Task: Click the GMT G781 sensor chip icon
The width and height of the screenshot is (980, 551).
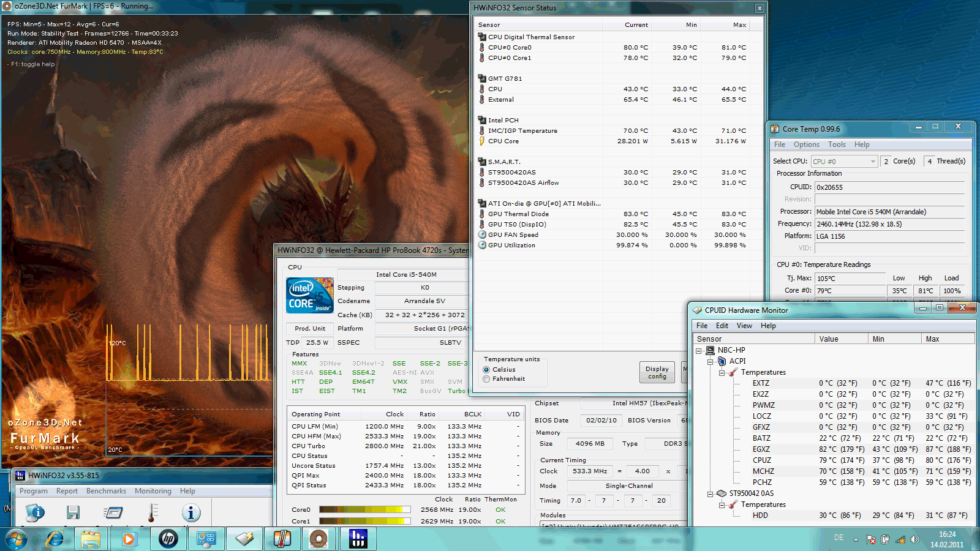Action: [x=482, y=78]
